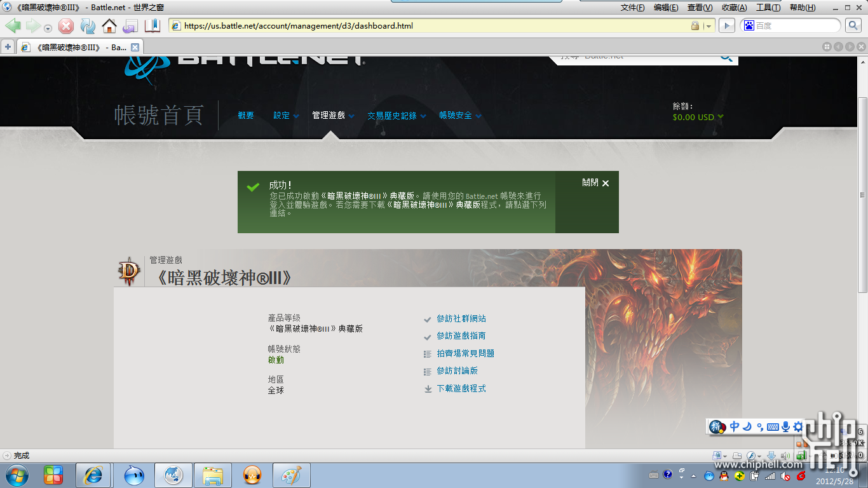This screenshot has height=488, width=868.
Task: Open the Paint palette taskbar icon
Action: [291, 475]
